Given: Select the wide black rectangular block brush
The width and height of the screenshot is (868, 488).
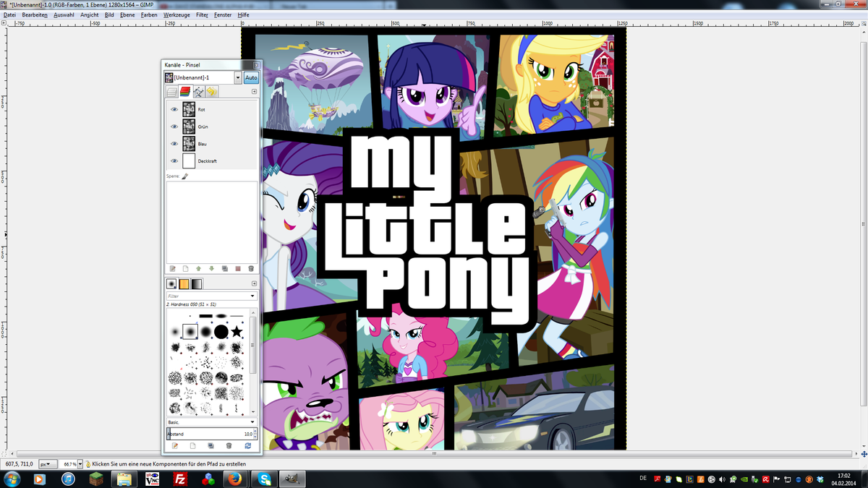Looking at the screenshot, I should point(205,316).
